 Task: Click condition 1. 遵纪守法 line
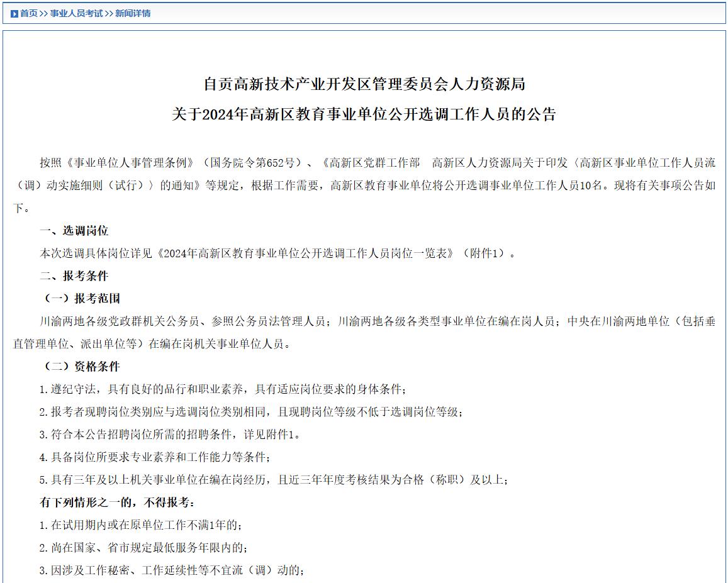[223, 389]
